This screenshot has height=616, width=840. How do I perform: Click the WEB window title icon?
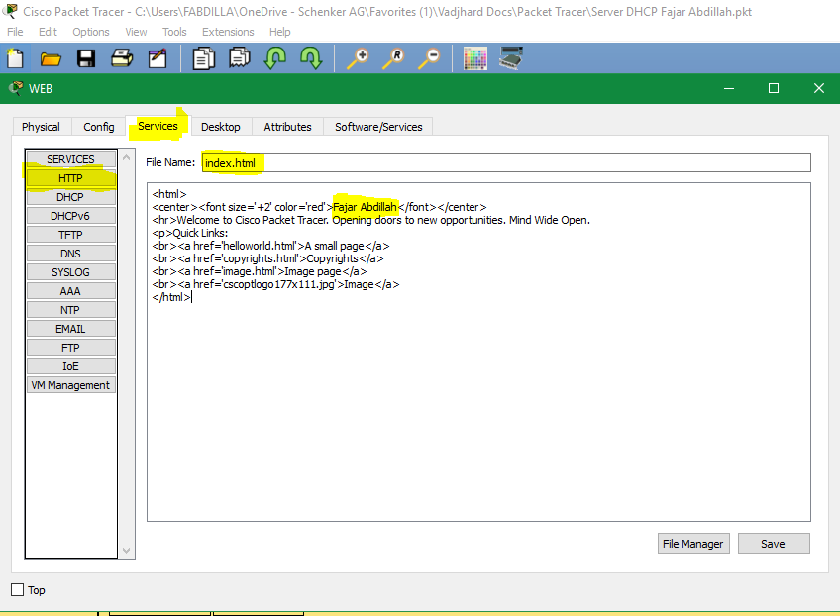(16, 88)
